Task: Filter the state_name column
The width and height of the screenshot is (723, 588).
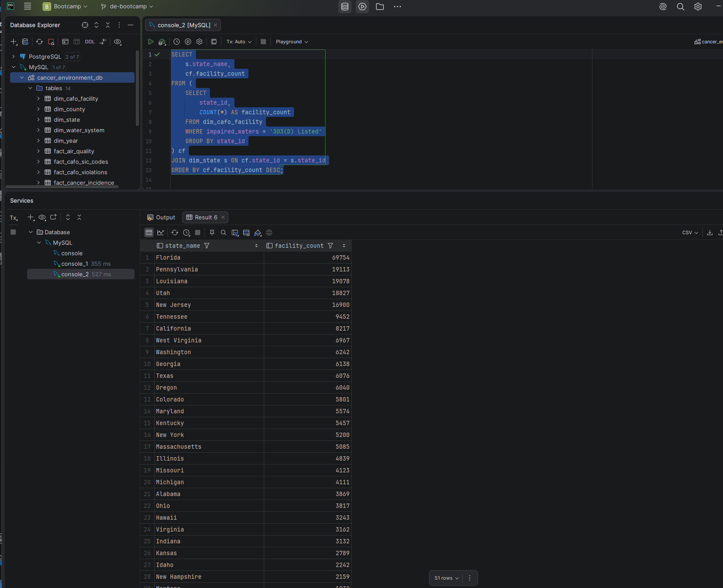Action: click(x=207, y=246)
